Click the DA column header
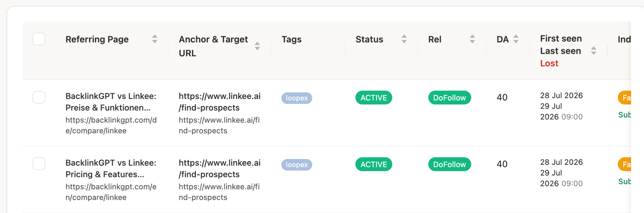The height and width of the screenshot is (213, 644). 502,39
